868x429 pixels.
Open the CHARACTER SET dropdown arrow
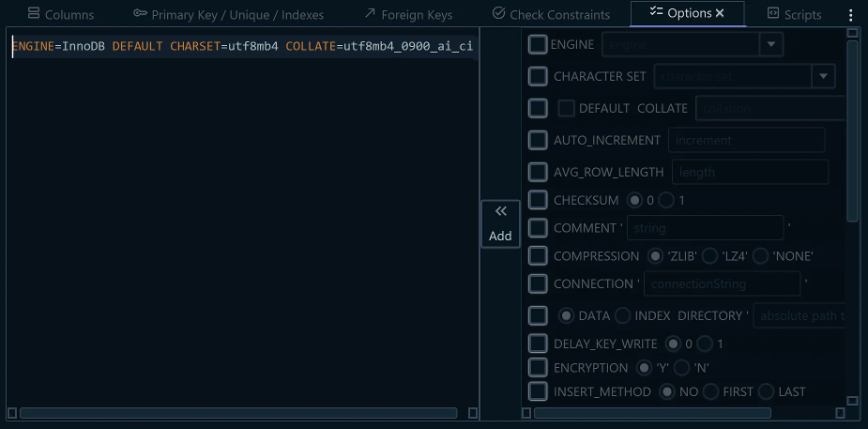pos(823,76)
